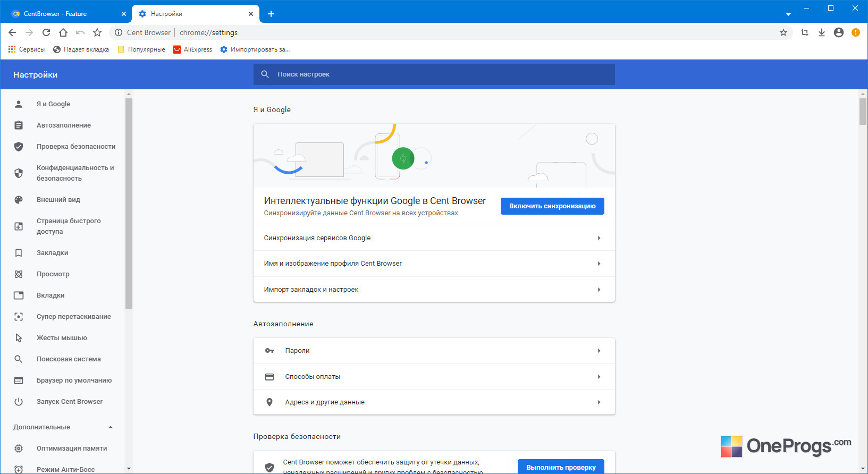Click the clipboard icon for Автозаполнение
The image size is (868, 474).
[19, 125]
